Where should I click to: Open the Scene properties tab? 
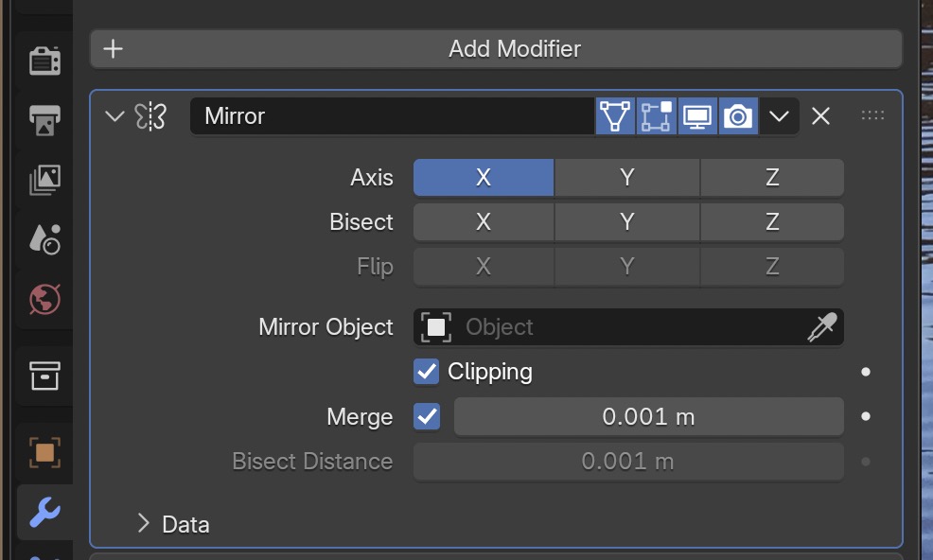[44, 239]
